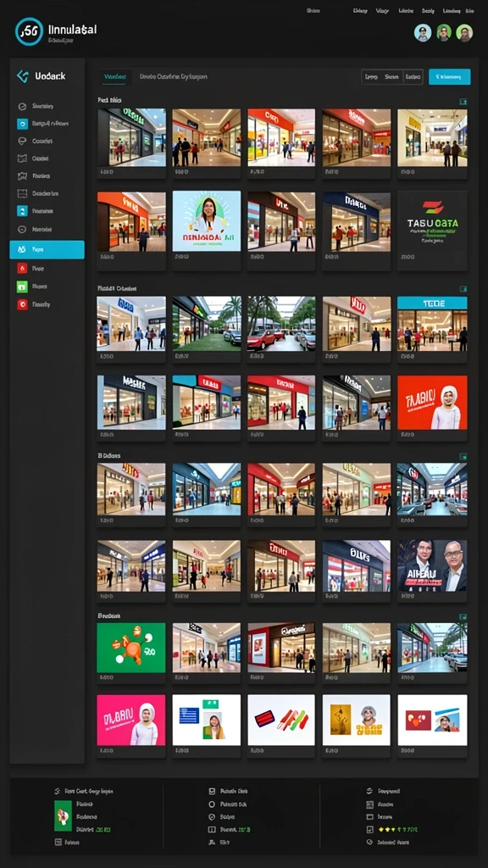Click the teal arrow logo beside Uodark
This screenshot has width=488, height=868.
tap(23, 76)
